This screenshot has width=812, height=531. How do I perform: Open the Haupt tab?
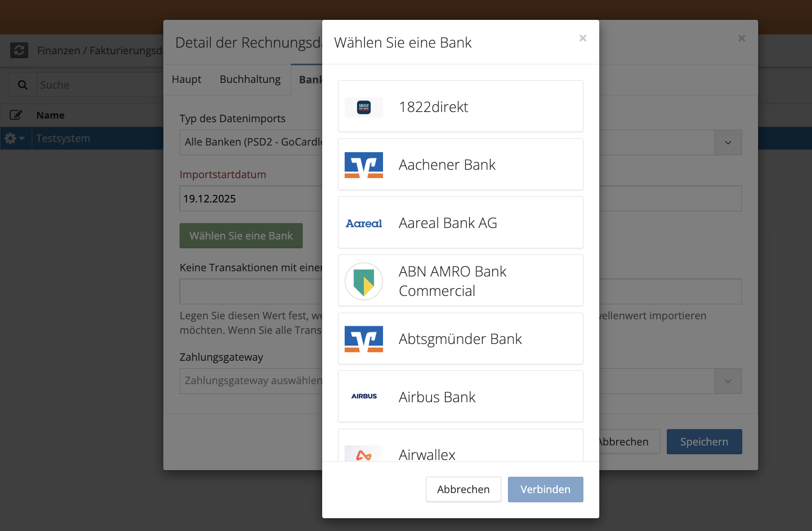(186, 79)
